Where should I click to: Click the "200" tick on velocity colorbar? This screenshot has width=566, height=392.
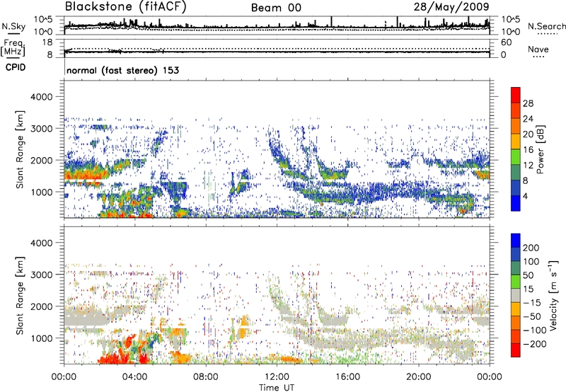[x=531, y=248]
